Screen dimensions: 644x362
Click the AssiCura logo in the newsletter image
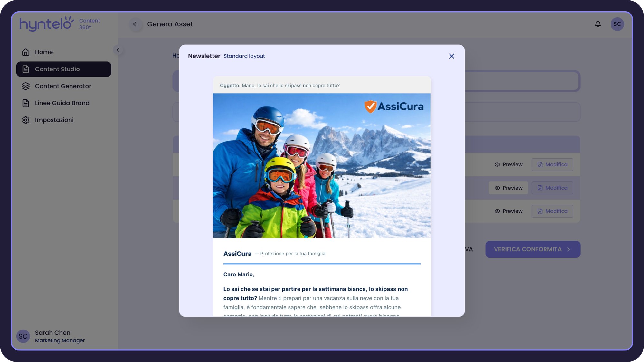tap(394, 107)
